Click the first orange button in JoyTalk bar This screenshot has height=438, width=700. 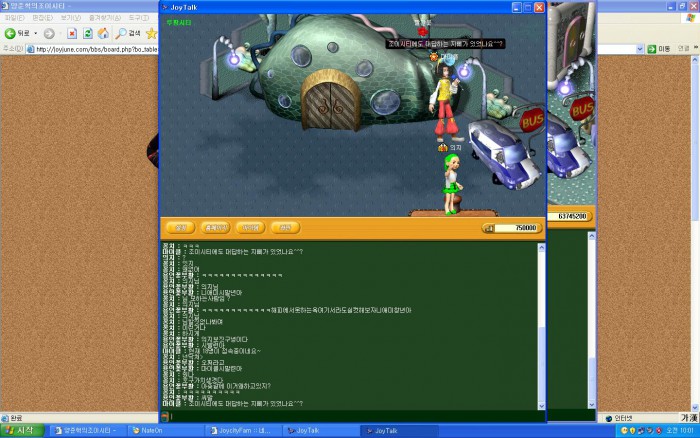[180, 227]
